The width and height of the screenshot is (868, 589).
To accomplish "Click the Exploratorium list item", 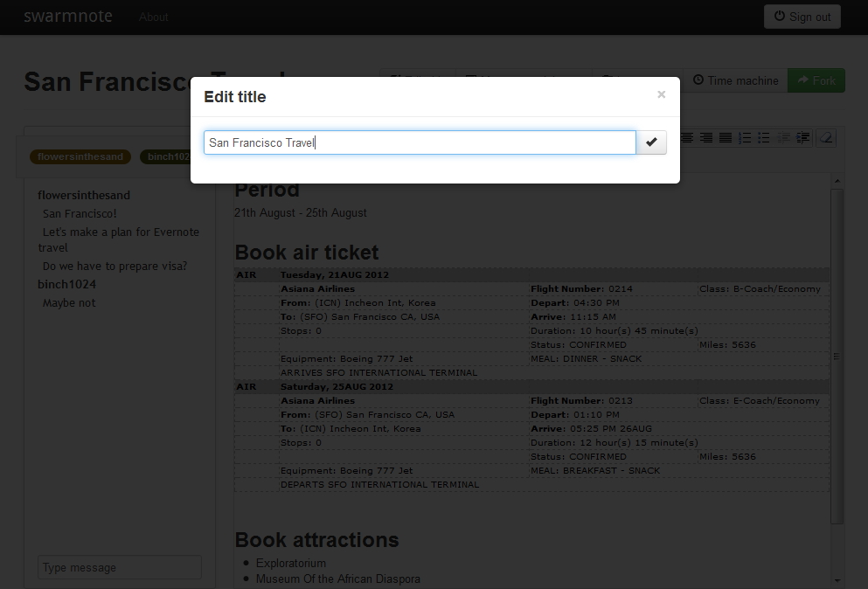I will (x=290, y=563).
